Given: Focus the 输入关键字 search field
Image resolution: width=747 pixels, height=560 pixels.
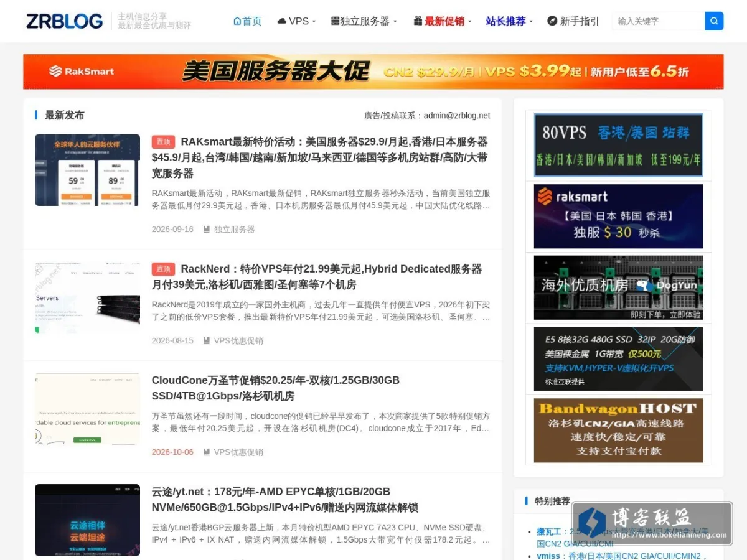Looking at the screenshot, I should [658, 21].
